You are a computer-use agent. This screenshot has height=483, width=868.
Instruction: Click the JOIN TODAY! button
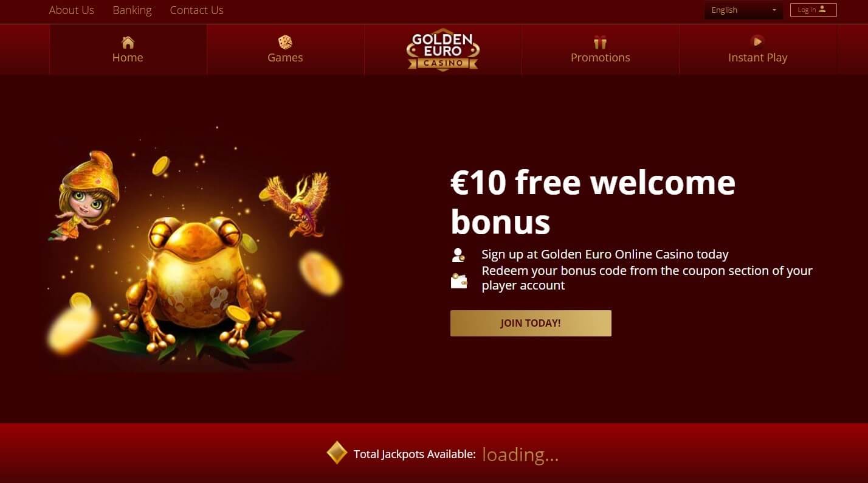531,323
